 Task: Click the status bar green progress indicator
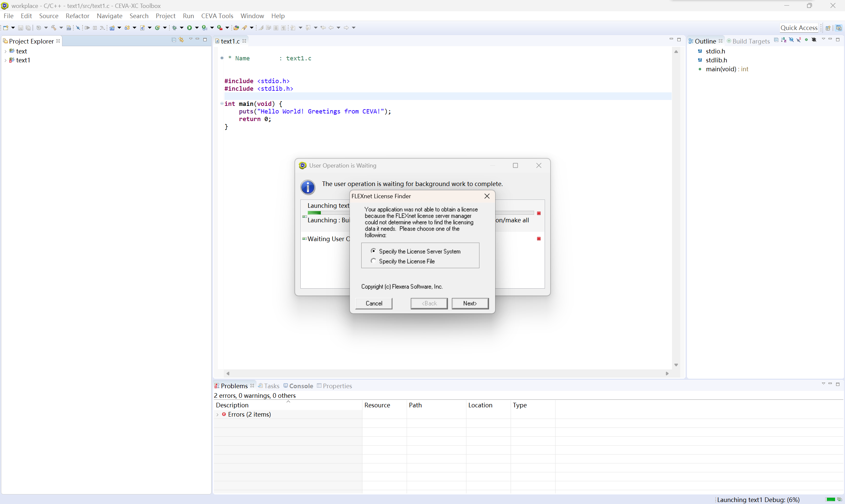point(830,499)
